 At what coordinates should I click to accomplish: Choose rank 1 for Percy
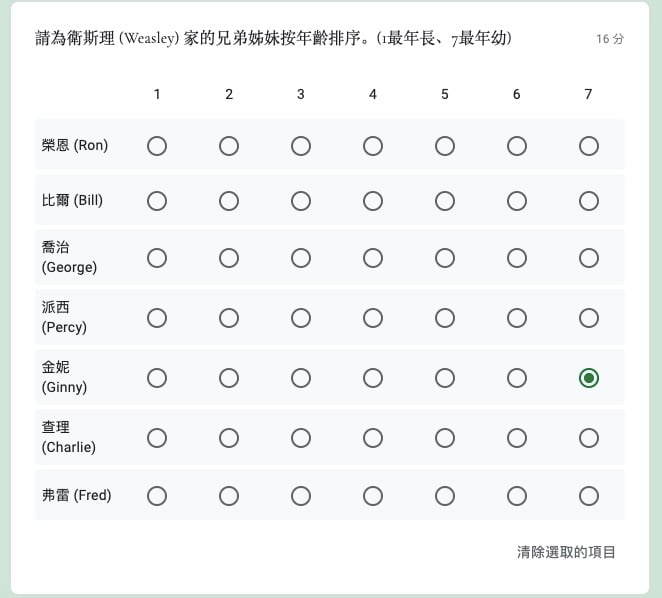point(157,318)
